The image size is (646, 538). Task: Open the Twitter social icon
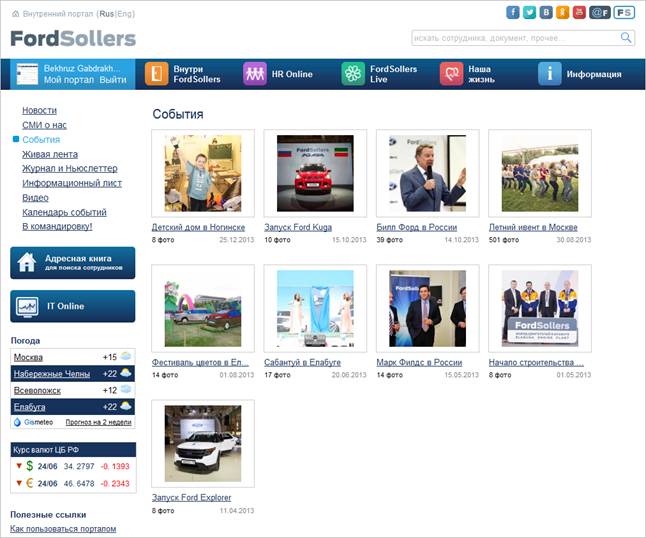529,12
